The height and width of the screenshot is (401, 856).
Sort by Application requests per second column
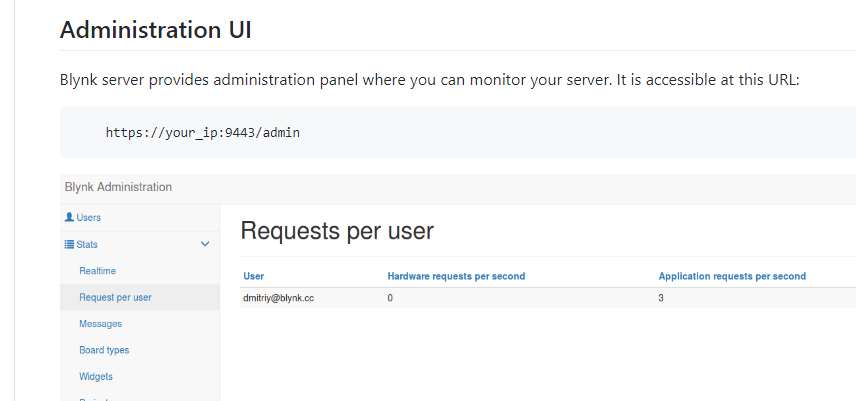click(732, 276)
